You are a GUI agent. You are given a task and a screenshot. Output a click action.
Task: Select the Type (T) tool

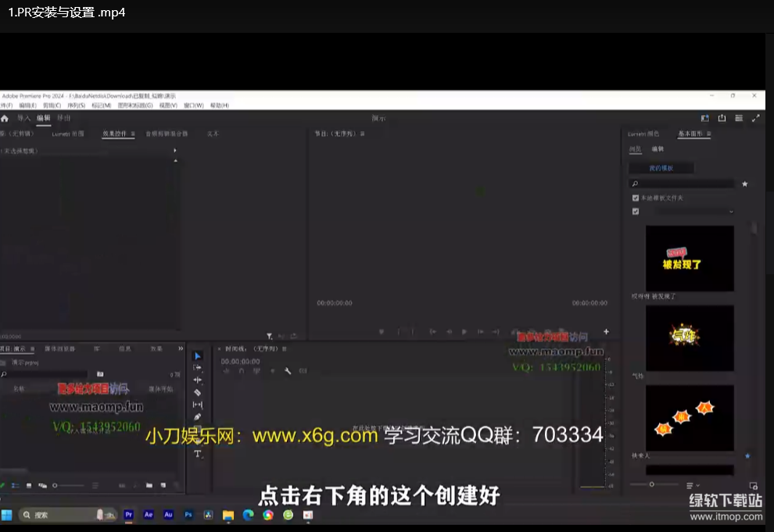pos(198,454)
